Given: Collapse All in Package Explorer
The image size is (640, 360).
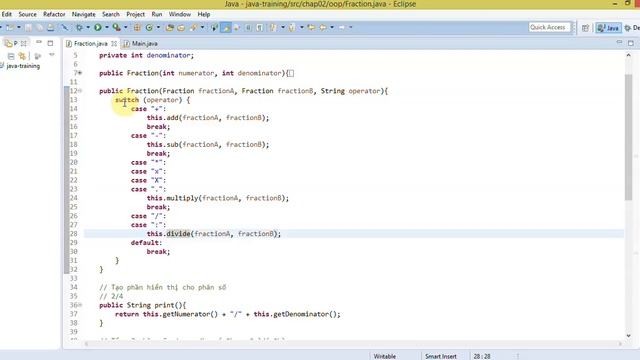Looking at the screenshot, I should pyautogui.click(x=11, y=56).
